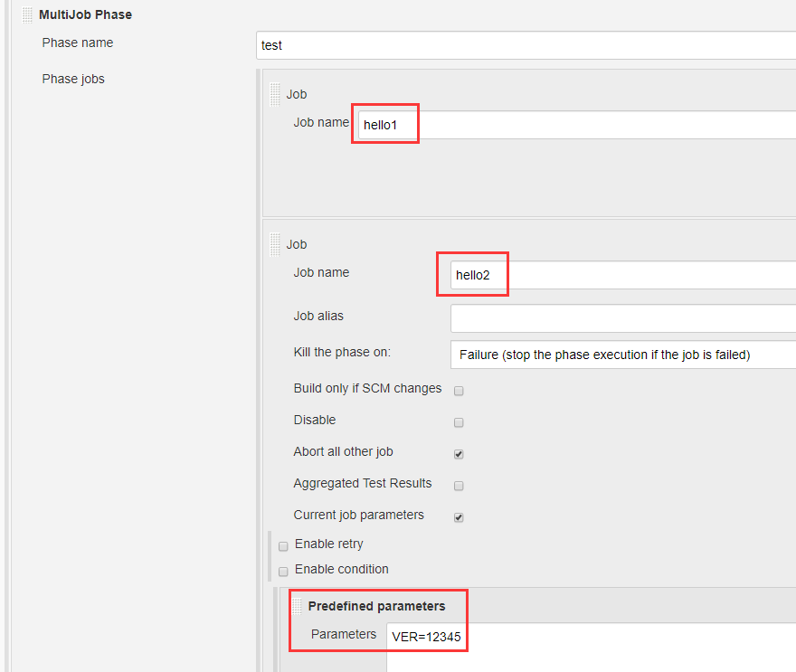Toggle Build only if SCM changes checkbox

[459, 391]
